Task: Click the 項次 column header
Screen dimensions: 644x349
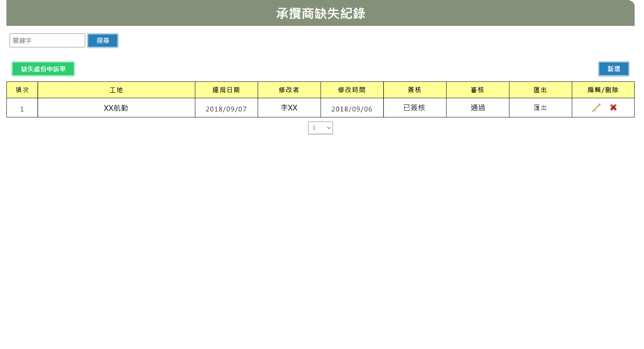Action: 22,90
